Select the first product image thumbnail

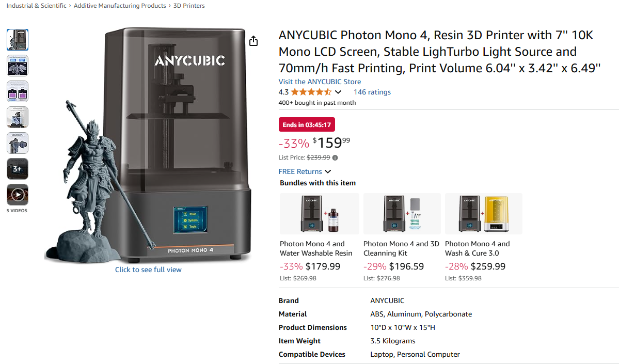(18, 40)
